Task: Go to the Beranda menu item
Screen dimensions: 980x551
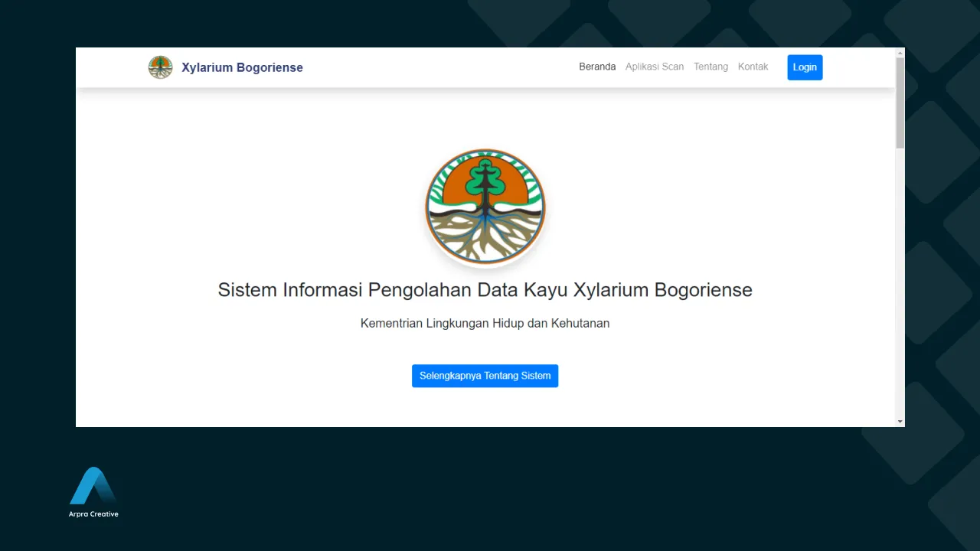Action: pyautogui.click(x=597, y=67)
